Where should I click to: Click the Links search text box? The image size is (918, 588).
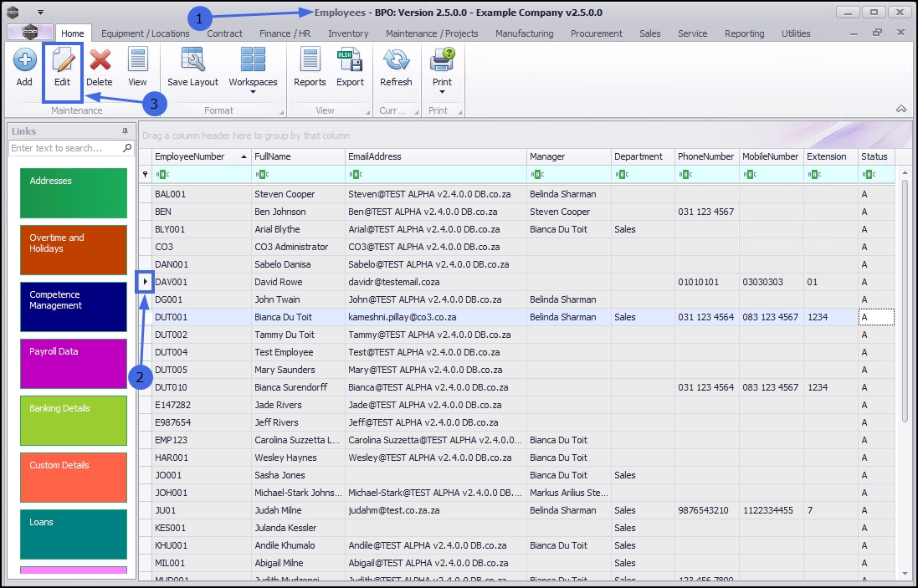click(65, 148)
